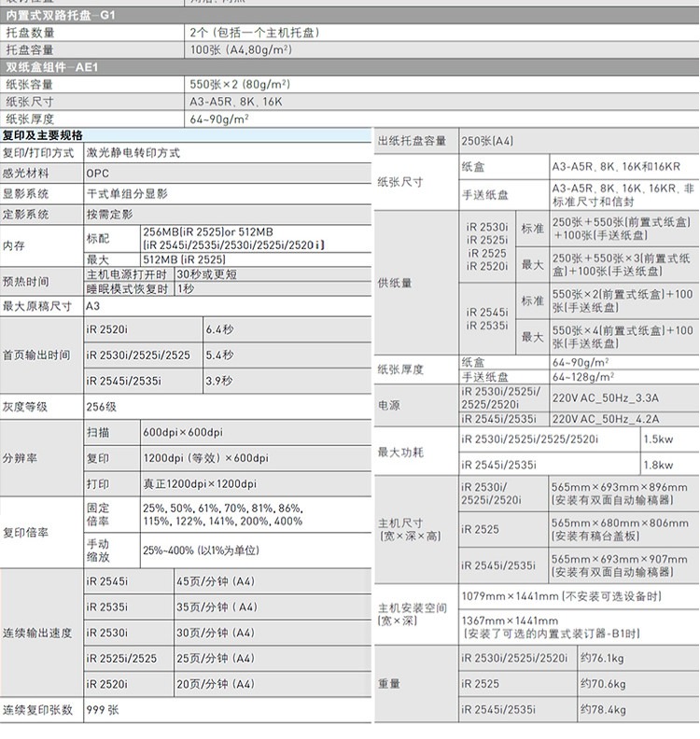The width and height of the screenshot is (700, 739).
Task: Click the '35页/分钟 (A4)' speed value
Action: tap(217, 607)
